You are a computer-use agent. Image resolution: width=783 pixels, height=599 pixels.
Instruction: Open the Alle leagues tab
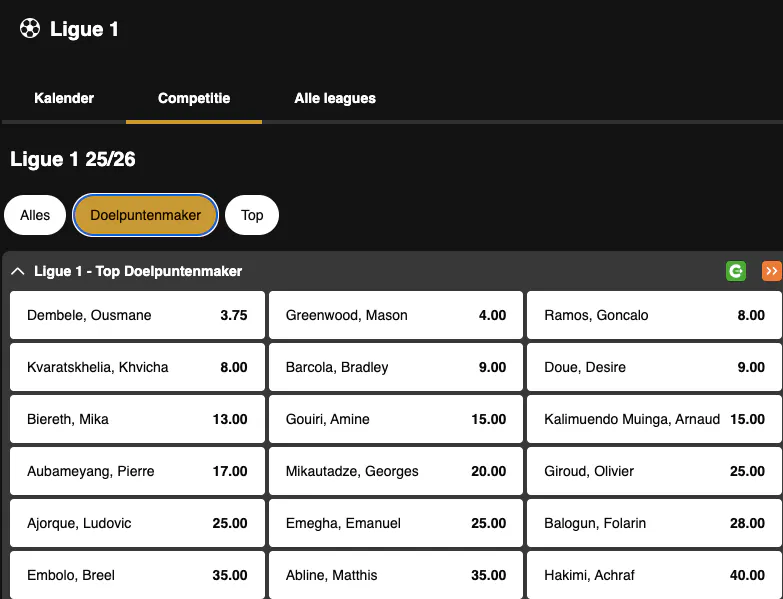335,98
